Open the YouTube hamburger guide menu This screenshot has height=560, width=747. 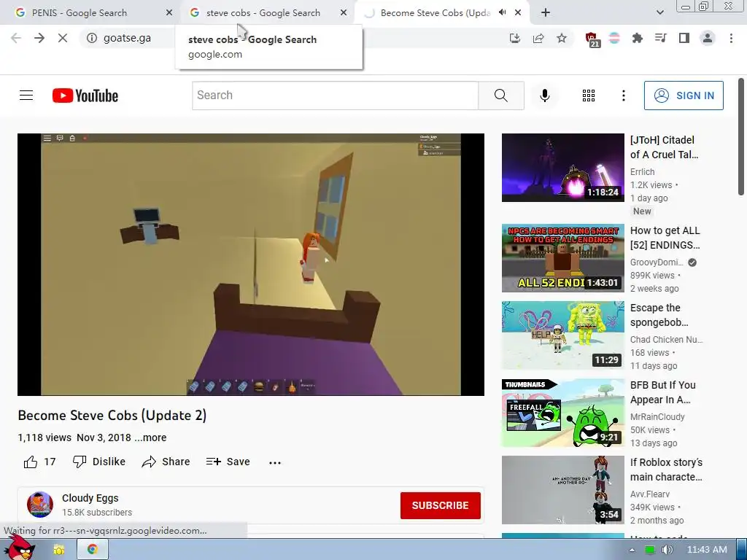click(x=26, y=96)
